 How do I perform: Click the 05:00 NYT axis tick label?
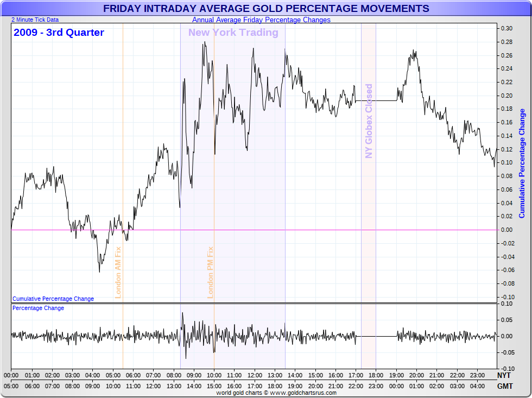click(x=113, y=375)
